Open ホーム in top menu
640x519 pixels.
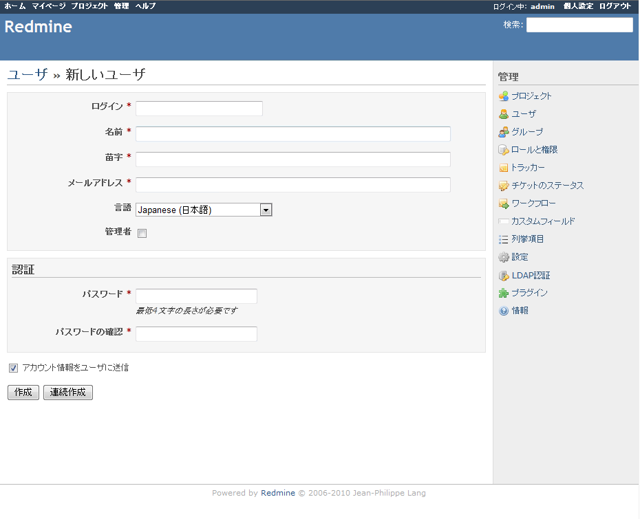tap(15, 6)
